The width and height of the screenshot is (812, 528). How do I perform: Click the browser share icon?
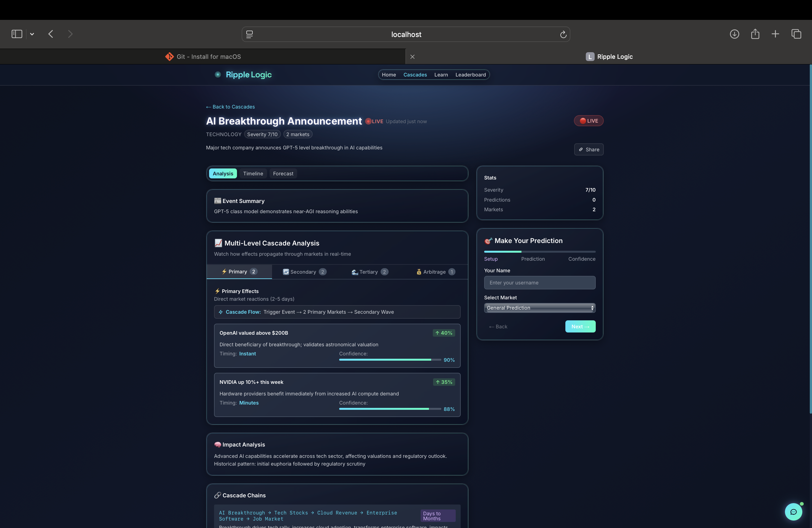755,34
